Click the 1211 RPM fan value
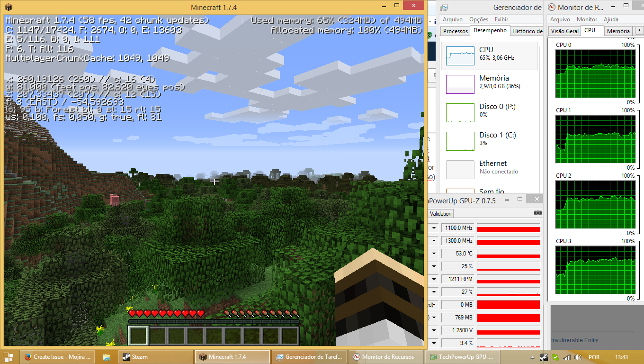The height and width of the screenshot is (364, 644). (x=458, y=279)
